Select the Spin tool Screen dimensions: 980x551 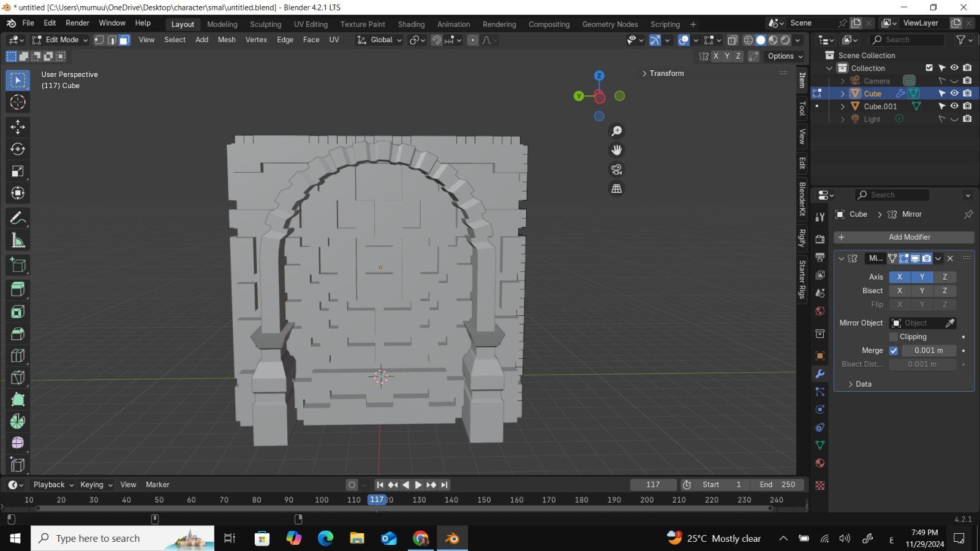18,422
